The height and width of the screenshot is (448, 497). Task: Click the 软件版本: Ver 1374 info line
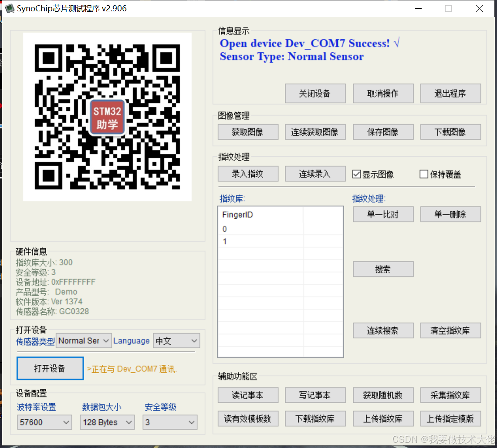tap(49, 302)
